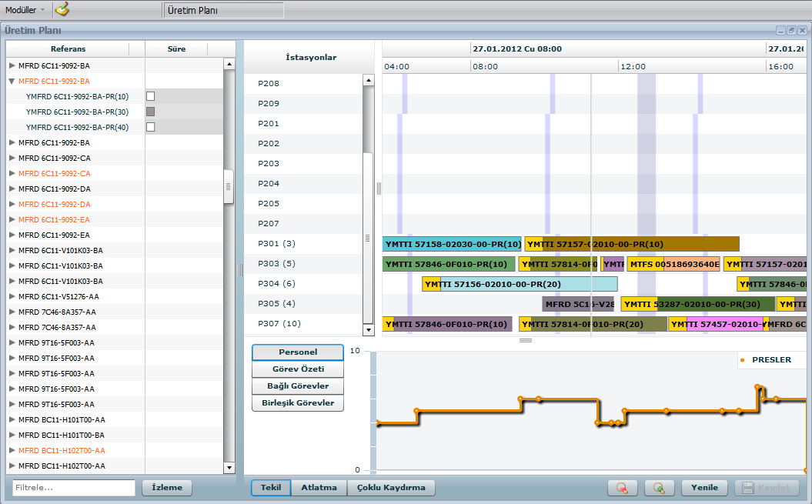Screen dimensions: 812x504
Task: Click the zoom in magnifier icon
Action: (658, 488)
